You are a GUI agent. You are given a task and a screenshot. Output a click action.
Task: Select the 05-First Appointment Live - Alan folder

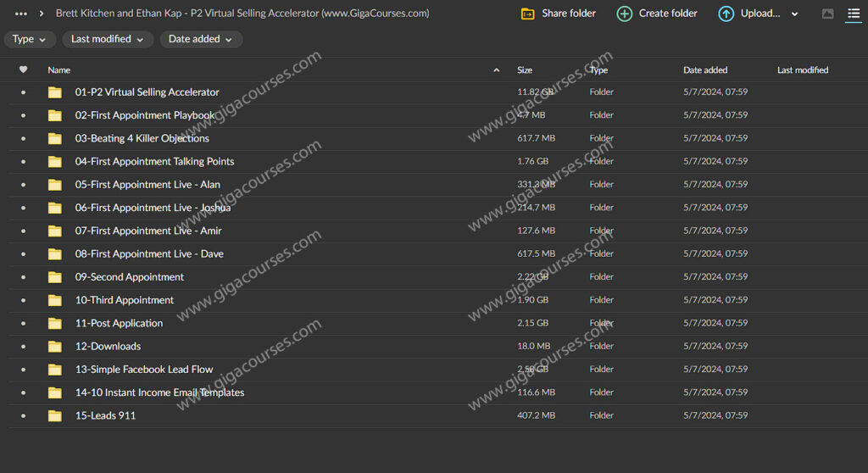coord(147,184)
